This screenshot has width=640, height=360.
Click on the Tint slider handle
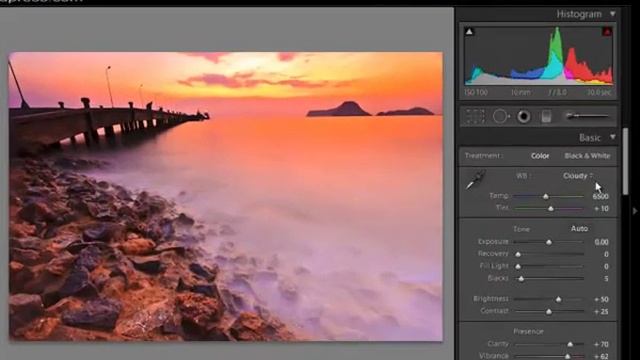(551, 209)
